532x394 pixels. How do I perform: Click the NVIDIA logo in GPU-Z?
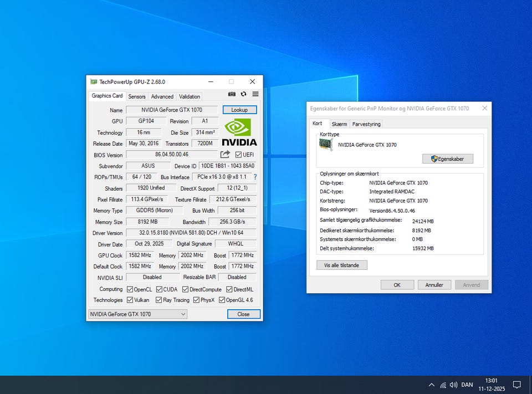[239, 132]
